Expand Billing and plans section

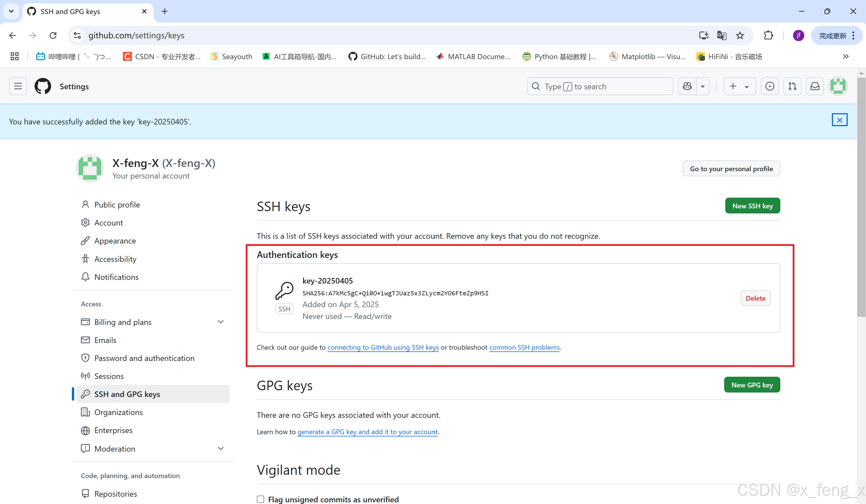coord(221,322)
